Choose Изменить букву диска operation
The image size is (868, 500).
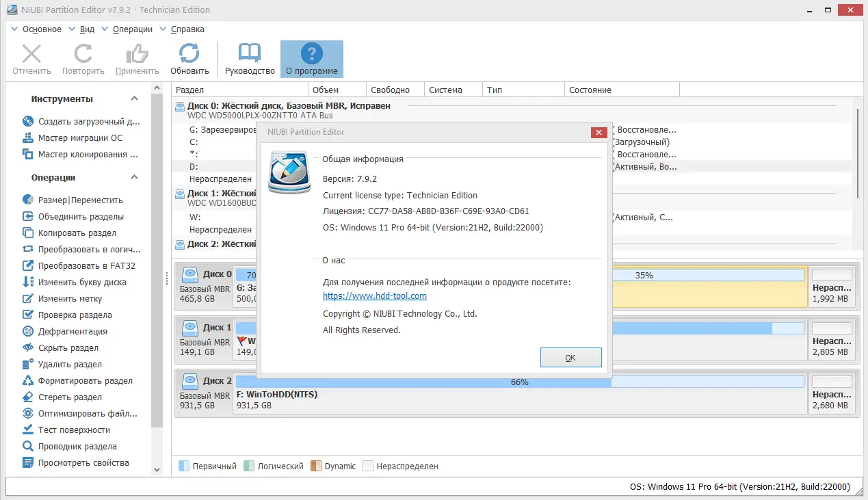[x=75, y=282]
